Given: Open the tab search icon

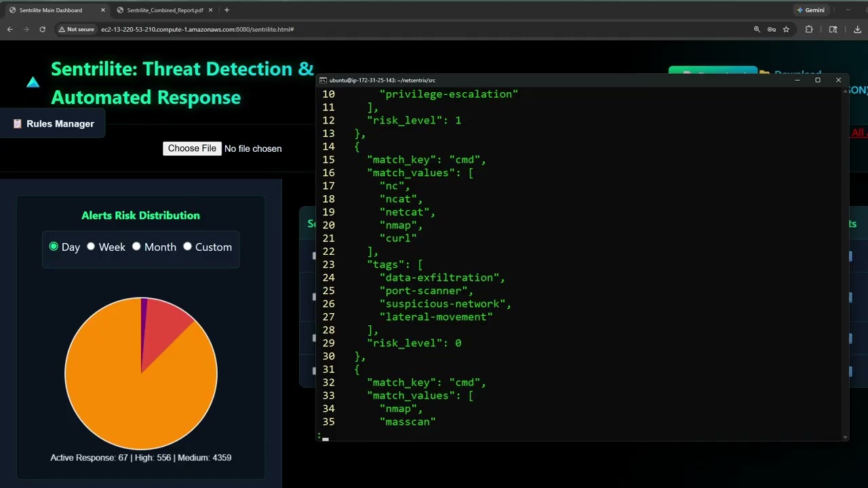Looking at the screenshot, I should (x=833, y=29).
